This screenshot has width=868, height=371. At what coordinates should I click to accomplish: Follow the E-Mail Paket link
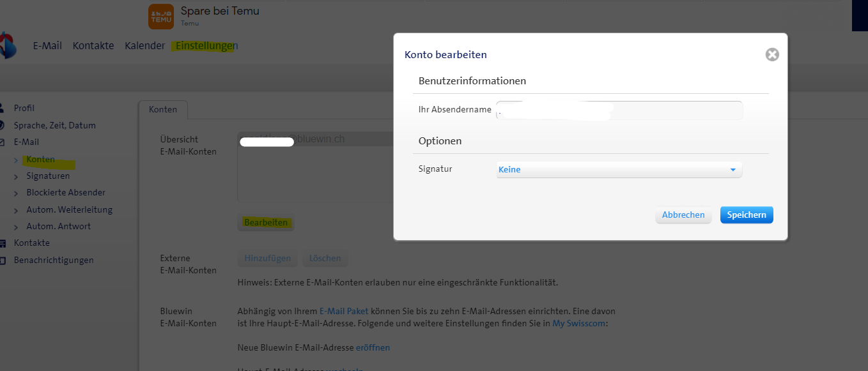(344, 312)
